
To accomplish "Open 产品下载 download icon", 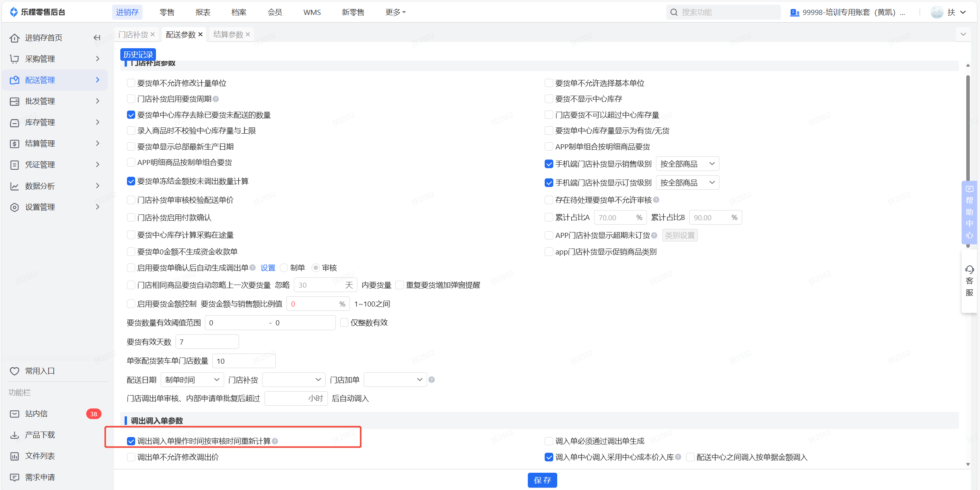I will click(14, 435).
